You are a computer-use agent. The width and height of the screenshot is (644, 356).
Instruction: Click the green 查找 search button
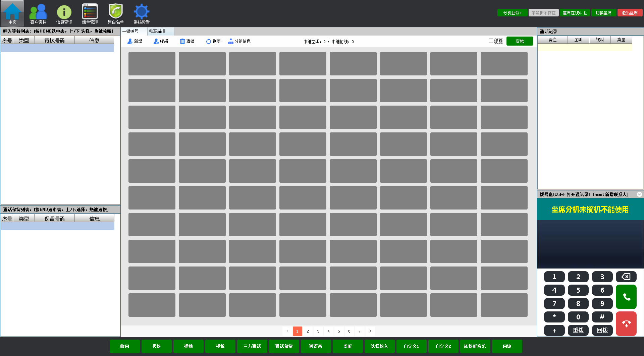click(520, 41)
